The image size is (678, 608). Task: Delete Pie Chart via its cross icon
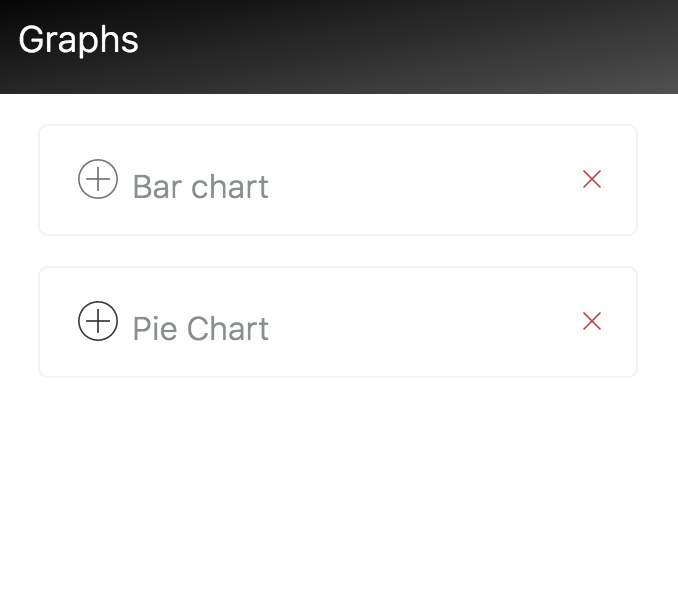592,321
